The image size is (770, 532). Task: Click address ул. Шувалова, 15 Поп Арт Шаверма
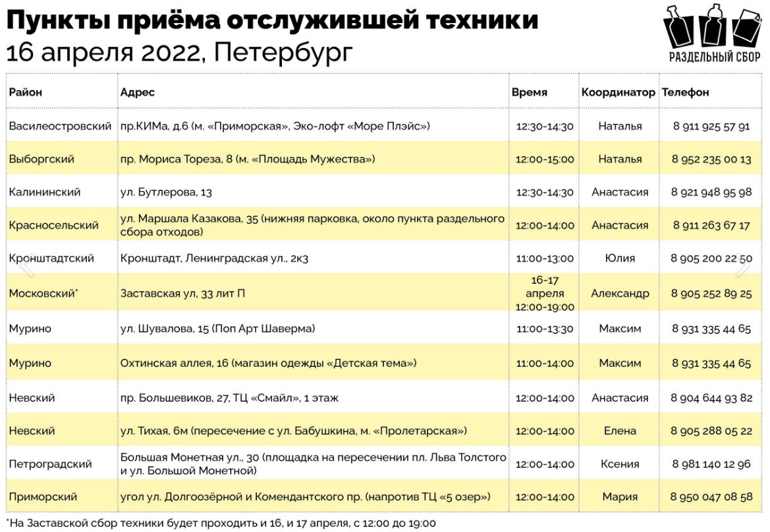tap(217, 329)
